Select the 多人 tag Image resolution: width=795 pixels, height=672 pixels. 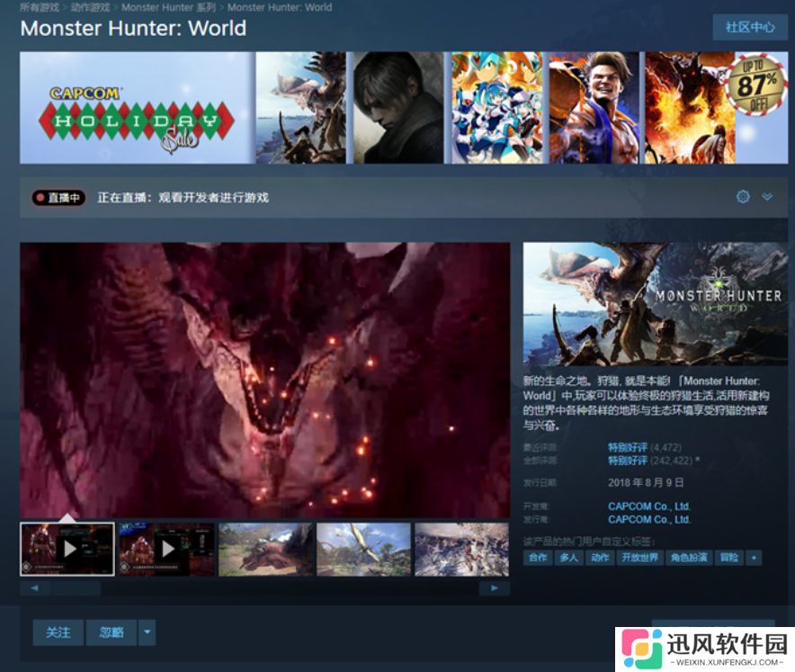(569, 558)
